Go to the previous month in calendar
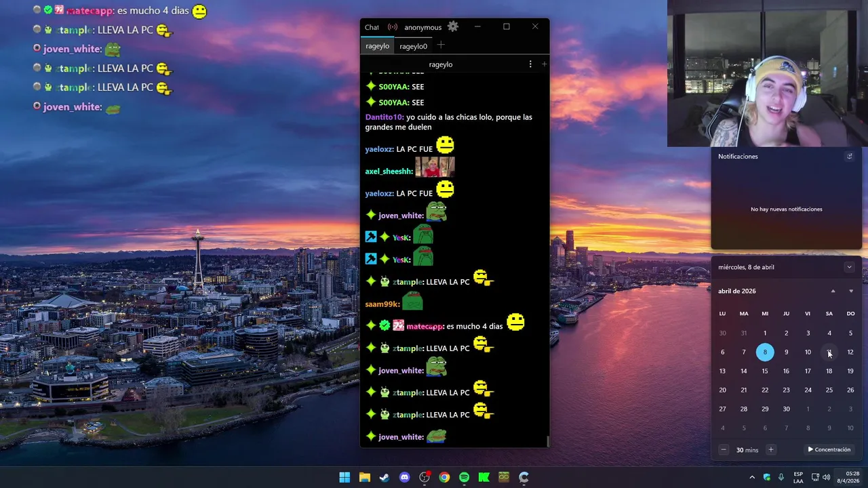The width and height of the screenshot is (868, 488). pyautogui.click(x=833, y=291)
